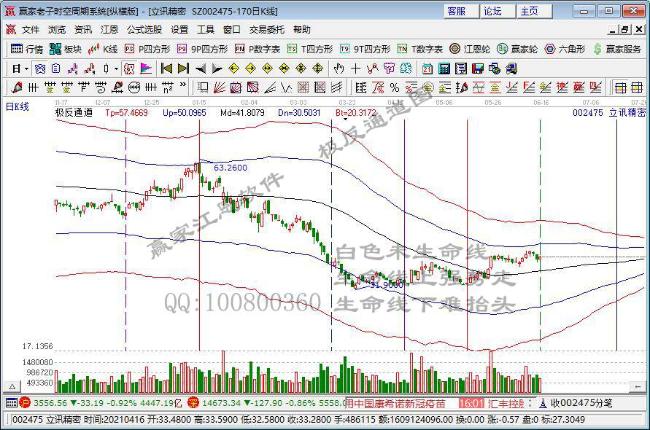Screen dimensions: 650x430
Task: Click the 63.2600 high price label
Action: tap(230, 168)
